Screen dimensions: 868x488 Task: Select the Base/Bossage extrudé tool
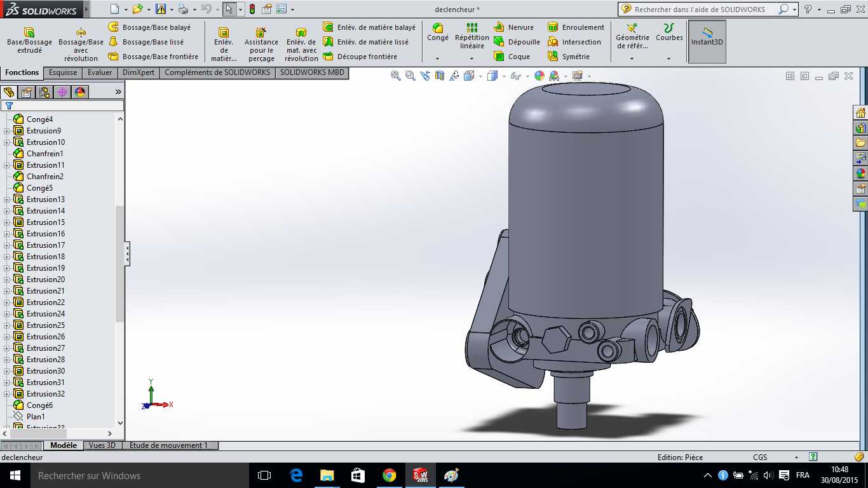[29, 41]
